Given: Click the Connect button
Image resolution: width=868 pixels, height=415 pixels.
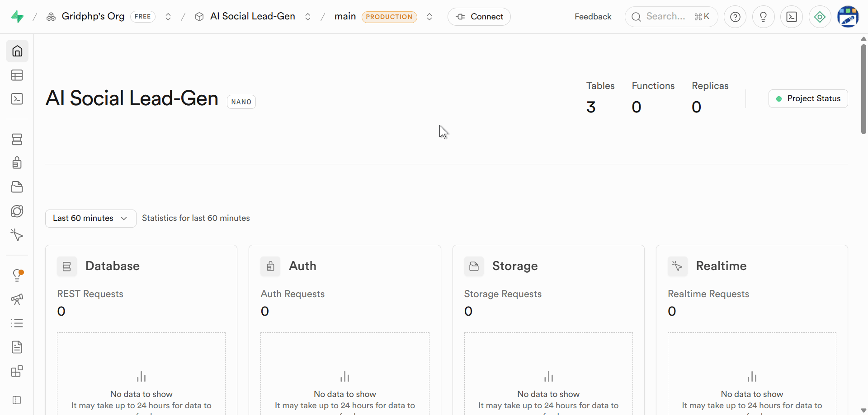Looking at the screenshot, I should [479, 17].
